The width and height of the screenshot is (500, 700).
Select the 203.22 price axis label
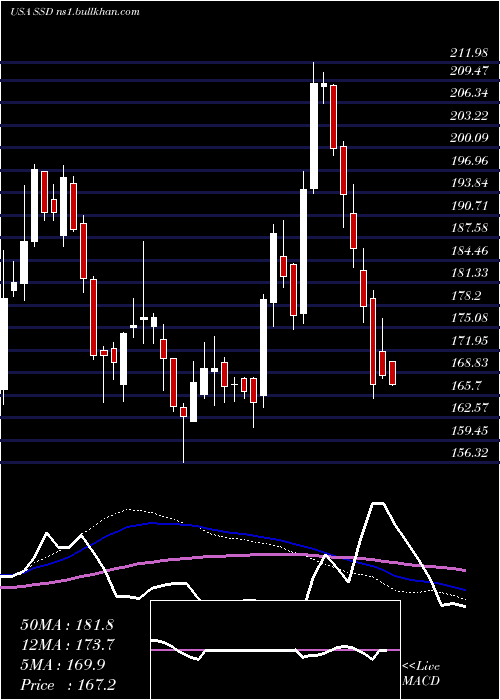[469, 116]
